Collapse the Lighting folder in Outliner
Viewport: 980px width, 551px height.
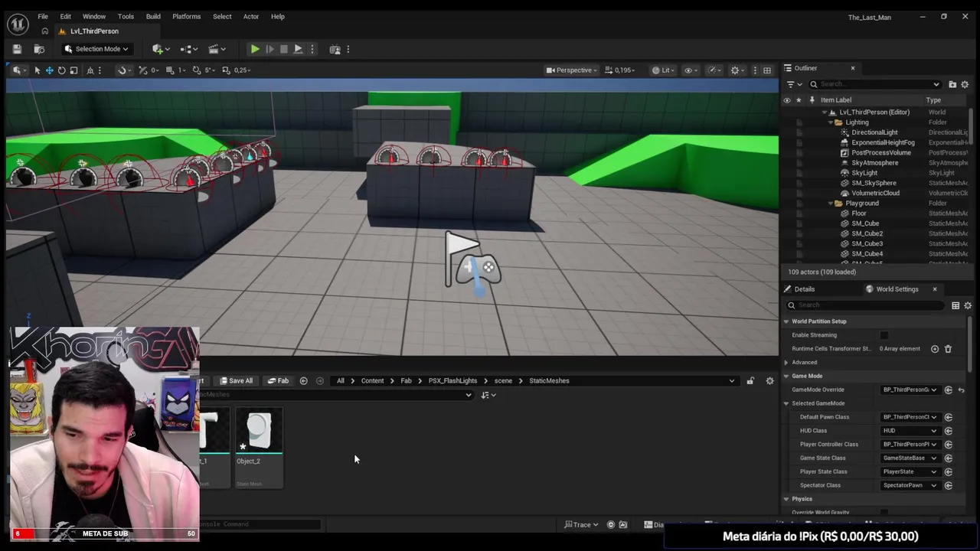[830, 122]
